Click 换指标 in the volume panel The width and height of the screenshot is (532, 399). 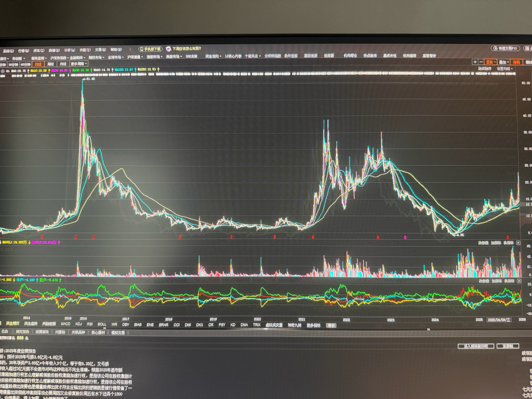click(x=508, y=243)
